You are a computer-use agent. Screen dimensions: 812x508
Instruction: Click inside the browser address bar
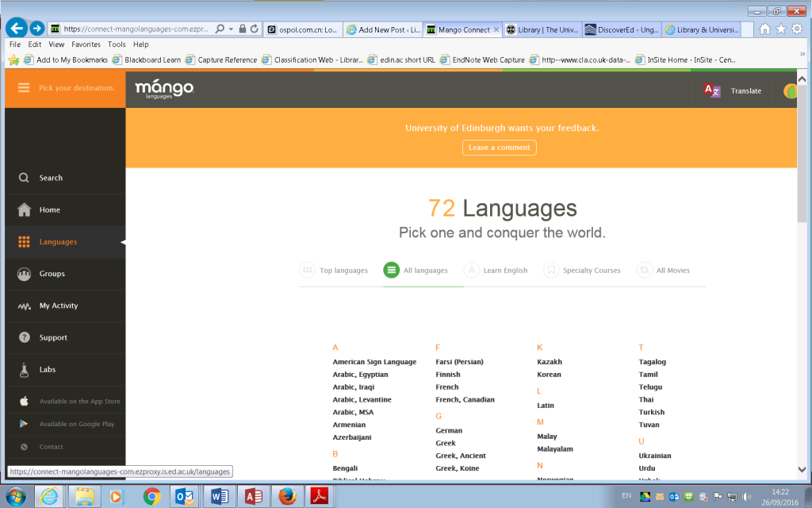click(143, 26)
